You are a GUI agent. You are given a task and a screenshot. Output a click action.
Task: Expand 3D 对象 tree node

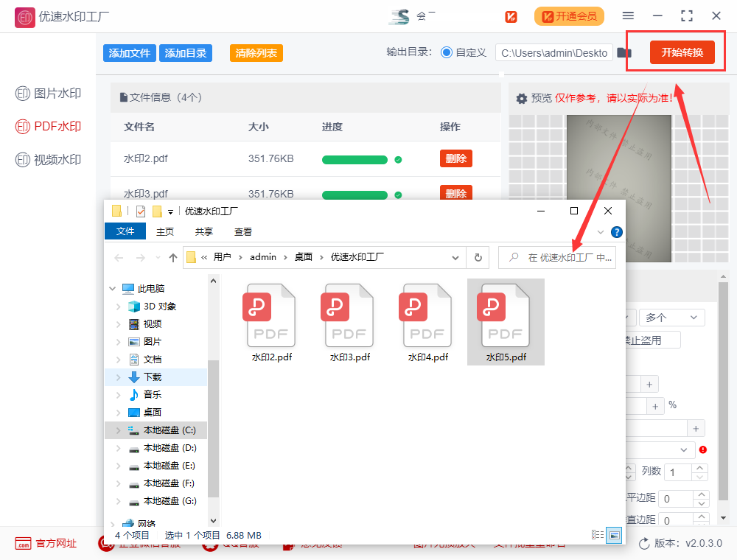point(119,307)
